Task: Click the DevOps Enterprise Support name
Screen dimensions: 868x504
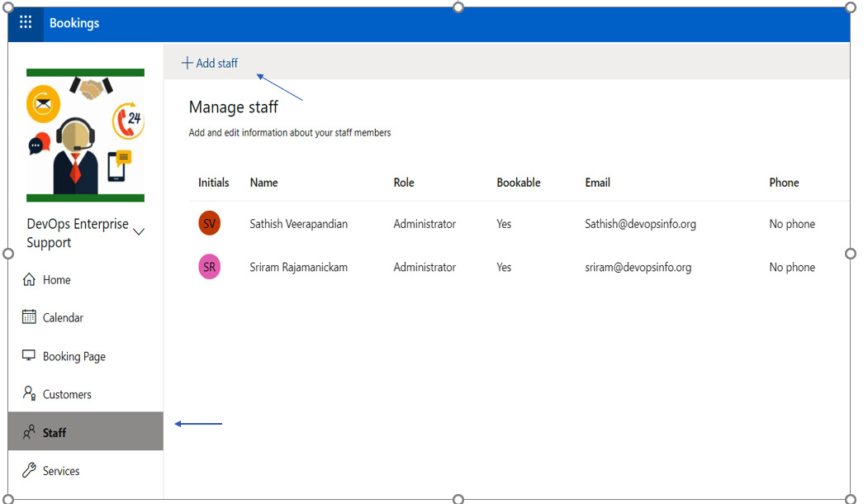Action: 78,233
